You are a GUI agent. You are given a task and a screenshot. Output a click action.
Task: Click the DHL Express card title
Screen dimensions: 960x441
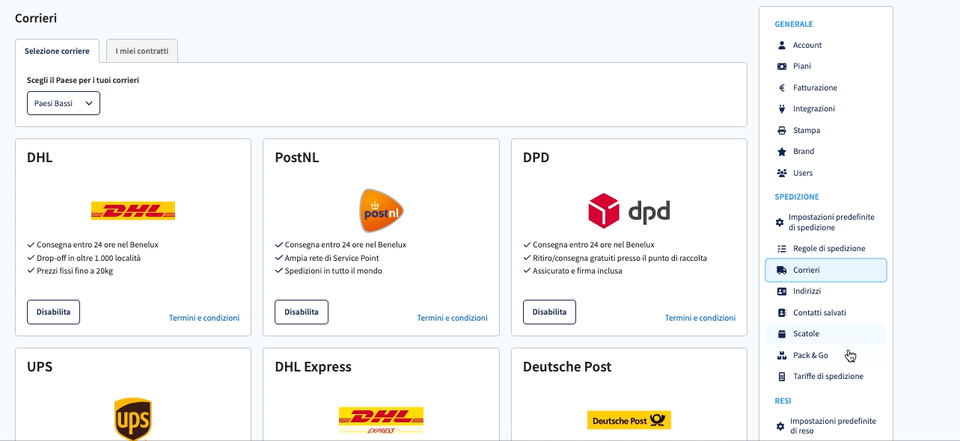pos(313,367)
